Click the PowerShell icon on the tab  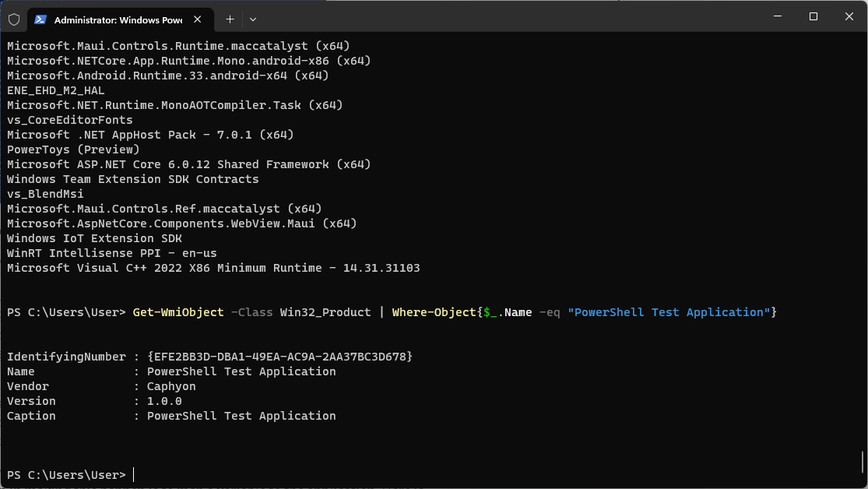(x=40, y=19)
